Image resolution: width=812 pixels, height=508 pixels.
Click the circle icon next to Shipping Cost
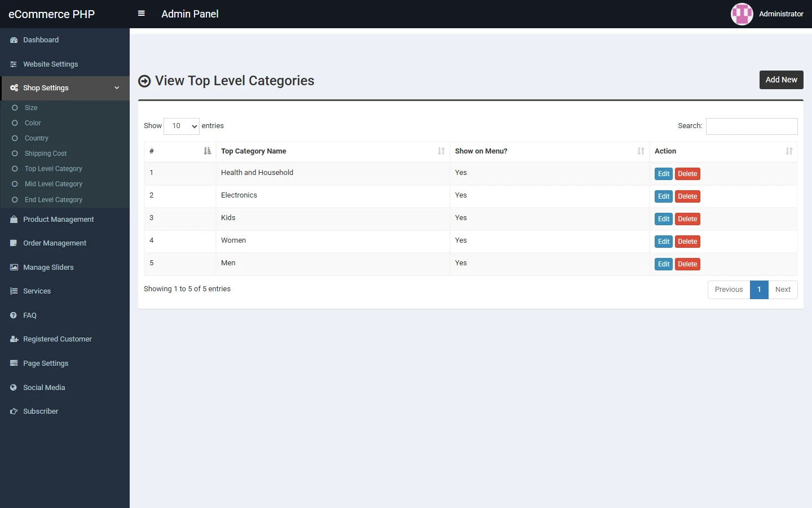[15, 154]
